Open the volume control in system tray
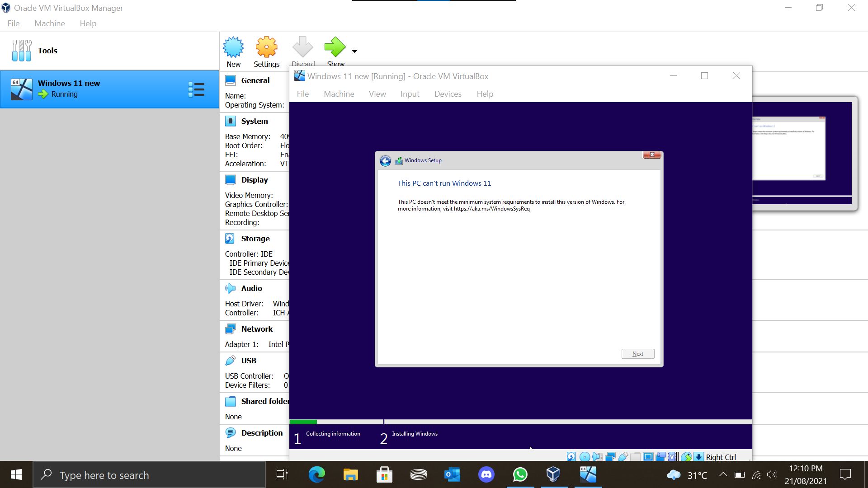 (772, 474)
